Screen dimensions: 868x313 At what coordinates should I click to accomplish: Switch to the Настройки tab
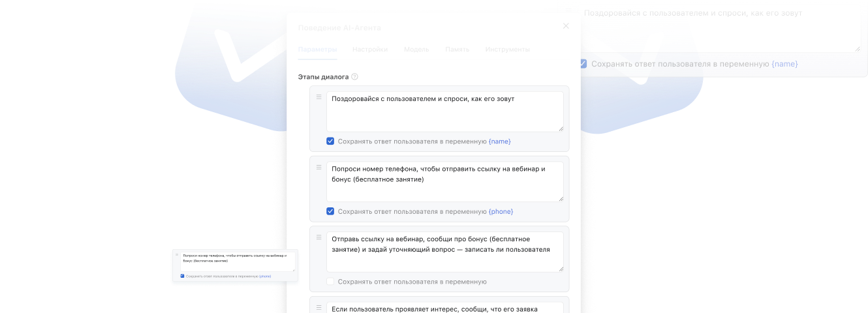(x=370, y=50)
